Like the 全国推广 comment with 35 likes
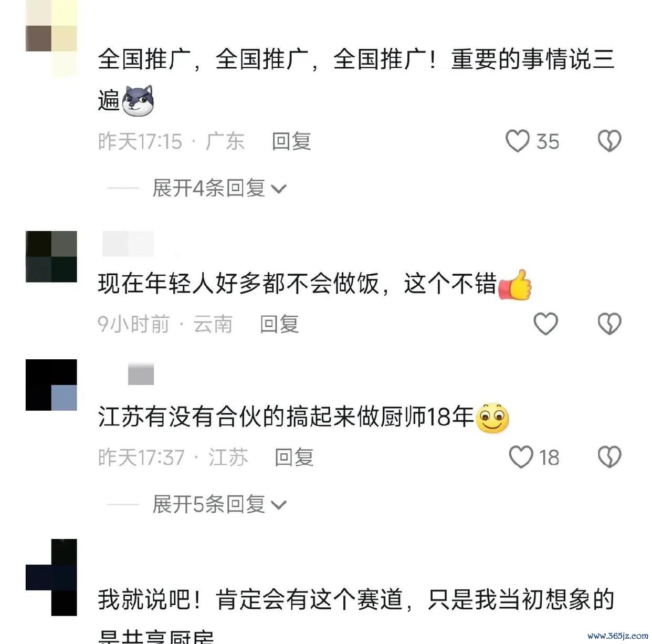This screenshot has height=644, width=652. pyautogui.click(x=518, y=141)
